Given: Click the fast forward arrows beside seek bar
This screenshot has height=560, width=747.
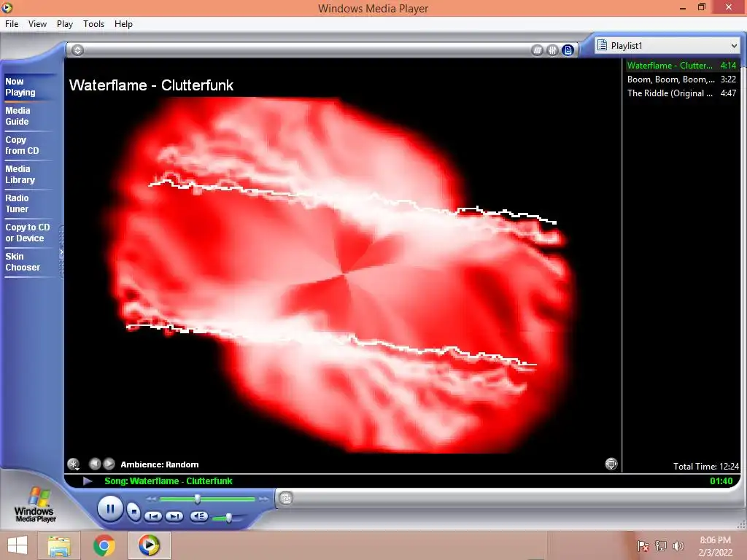Looking at the screenshot, I should (263, 499).
